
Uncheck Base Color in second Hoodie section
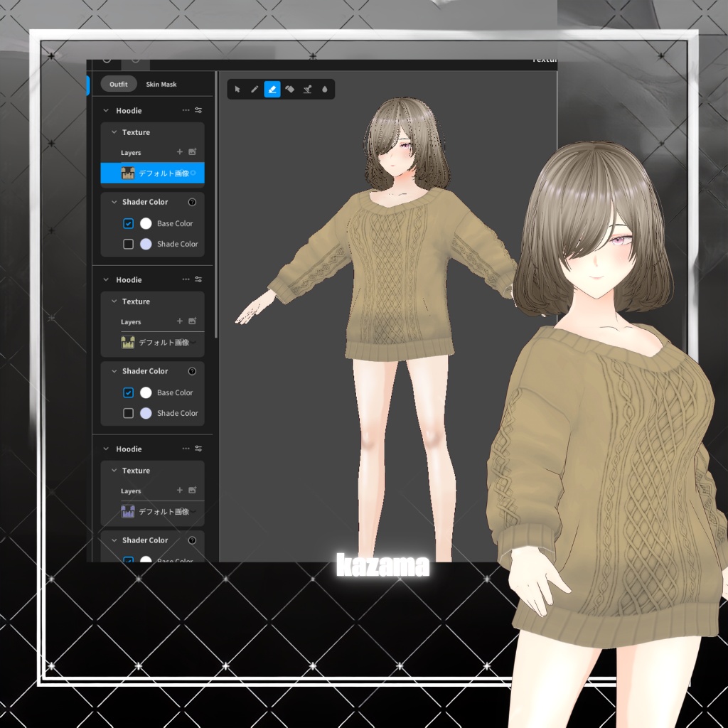click(128, 392)
